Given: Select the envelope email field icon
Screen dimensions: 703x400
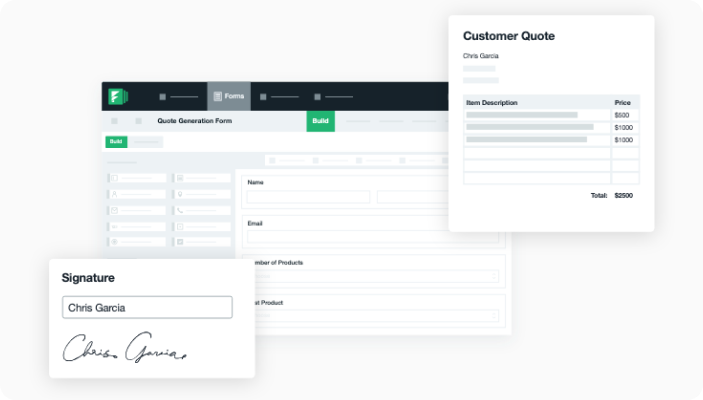Looking at the screenshot, I should coord(115,210).
